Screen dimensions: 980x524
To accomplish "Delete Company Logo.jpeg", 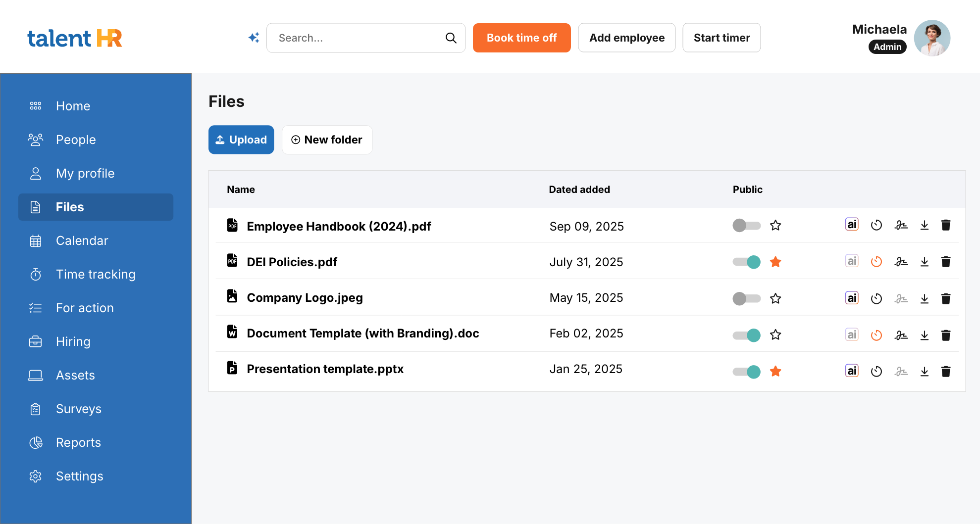I will pyautogui.click(x=946, y=298).
